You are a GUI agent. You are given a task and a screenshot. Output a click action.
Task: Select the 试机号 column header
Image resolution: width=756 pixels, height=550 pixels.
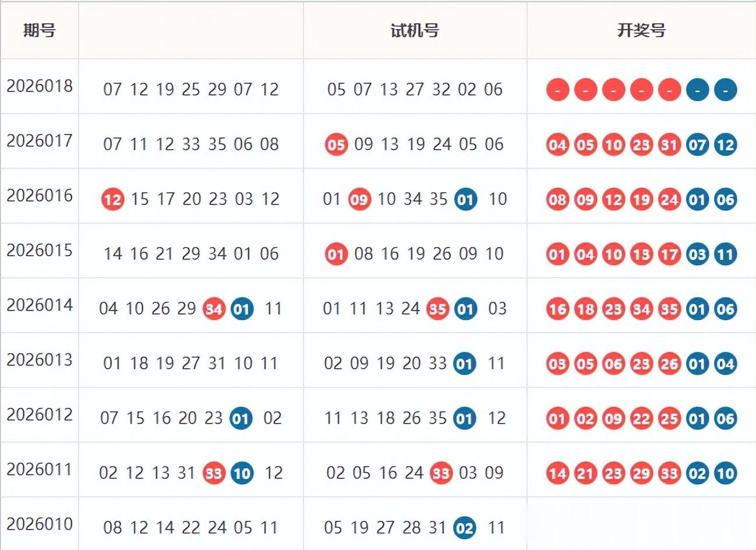[x=415, y=30]
